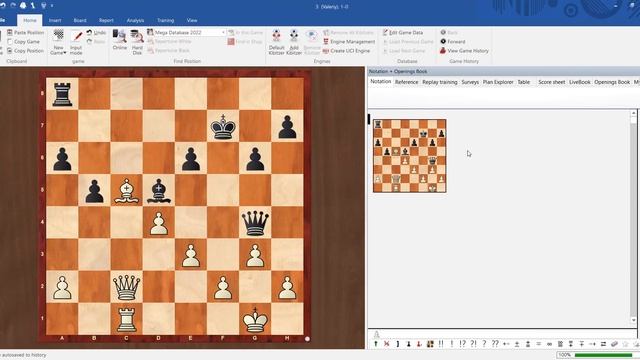
Task: Open the Report ribbon tab
Action: [x=106, y=20]
